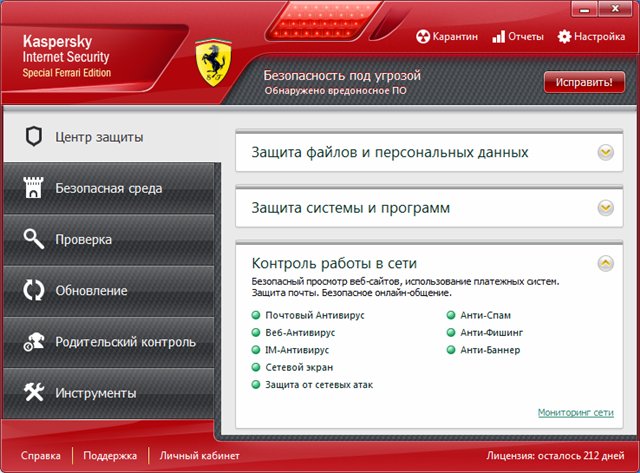The width and height of the screenshot is (640, 473).
Task: Click the Ferrari prancing horse shield logo
Action: tap(213, 62)
